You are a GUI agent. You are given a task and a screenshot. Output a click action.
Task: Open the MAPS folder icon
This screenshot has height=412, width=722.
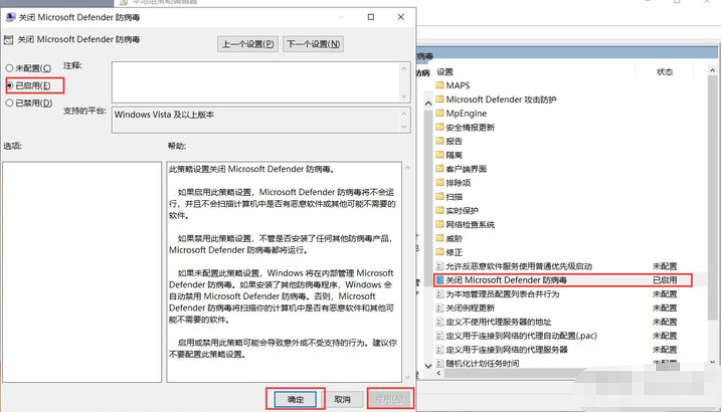(x=439, y=86)
